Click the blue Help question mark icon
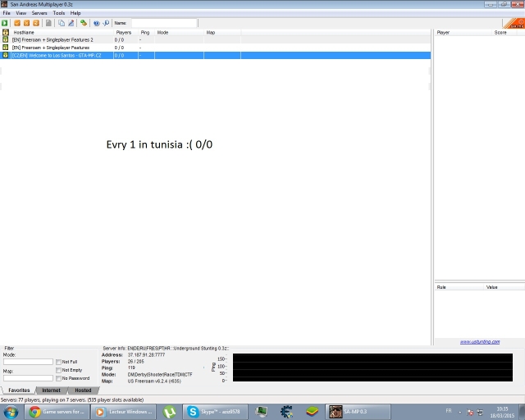 96,23
